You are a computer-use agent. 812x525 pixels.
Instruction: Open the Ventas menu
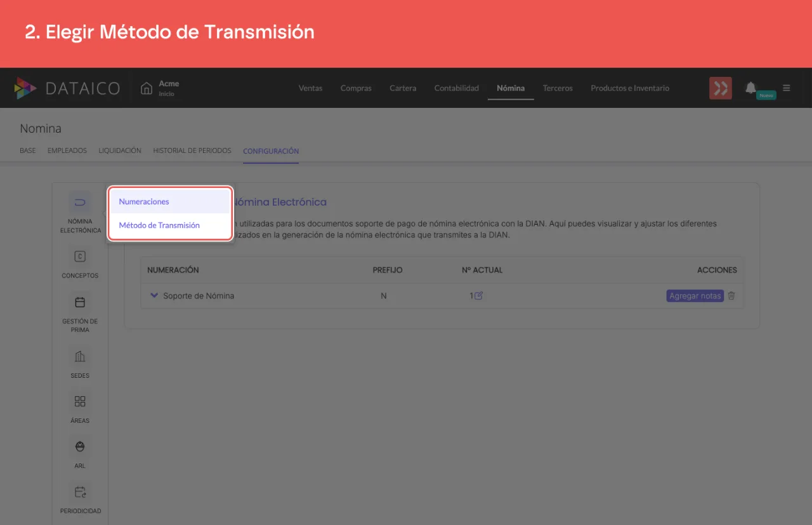310,88
